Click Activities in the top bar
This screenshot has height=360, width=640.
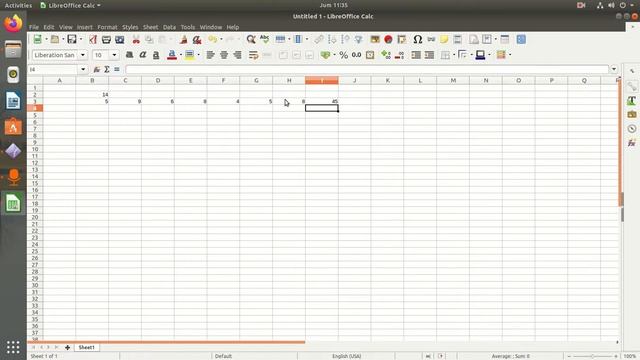18,5
